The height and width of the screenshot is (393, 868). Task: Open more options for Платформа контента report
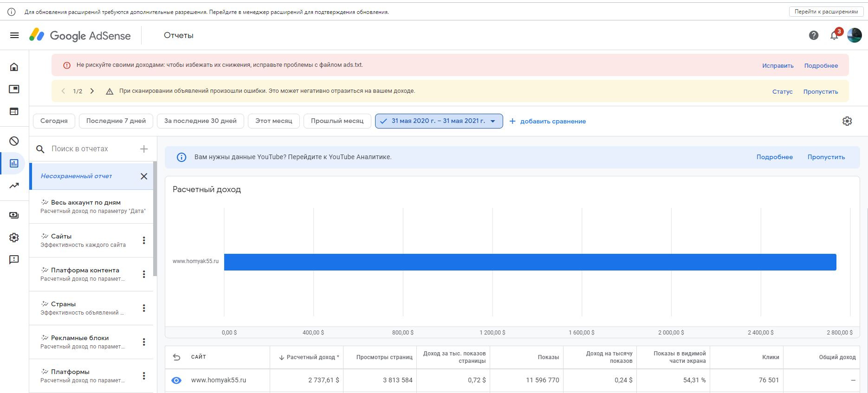pos(144,274)
